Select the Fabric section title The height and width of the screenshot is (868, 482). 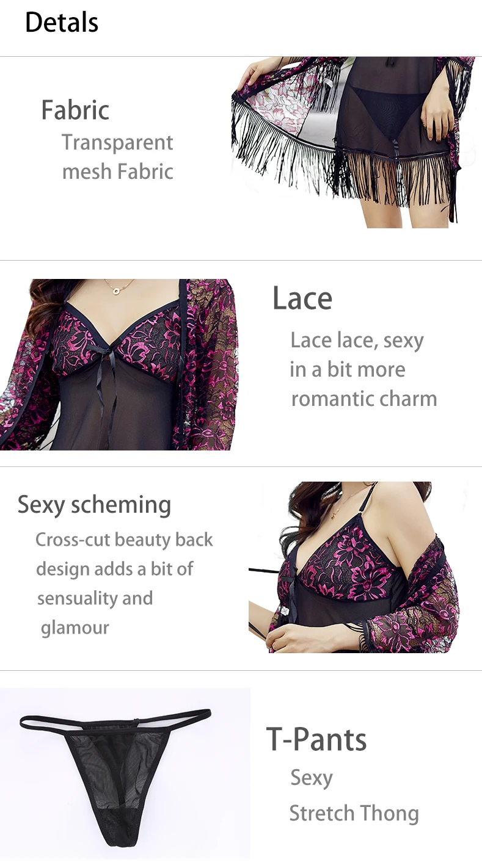click(x=75, y=110)
